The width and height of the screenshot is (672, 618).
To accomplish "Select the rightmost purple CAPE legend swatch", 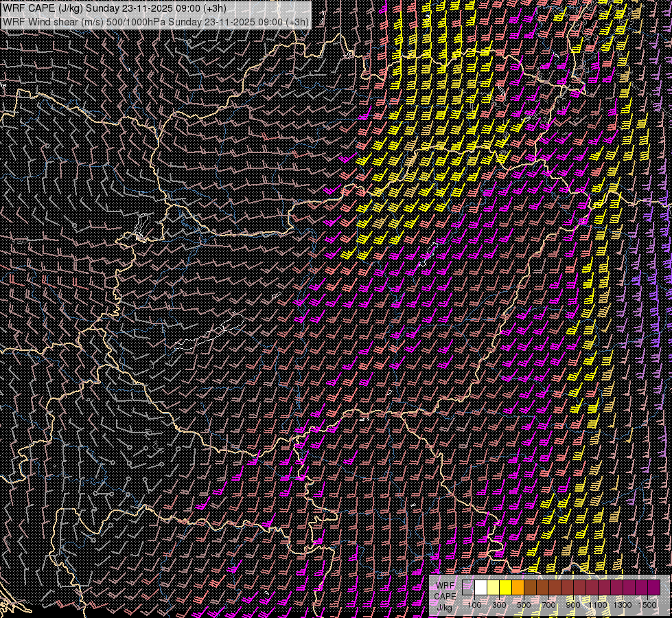I will point(653,587).
